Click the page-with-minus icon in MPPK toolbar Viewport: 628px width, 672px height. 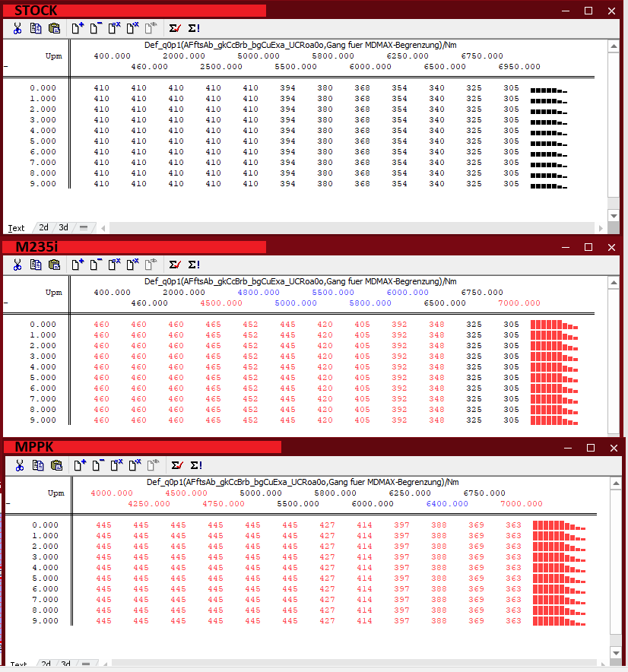[x=98, y=465]
